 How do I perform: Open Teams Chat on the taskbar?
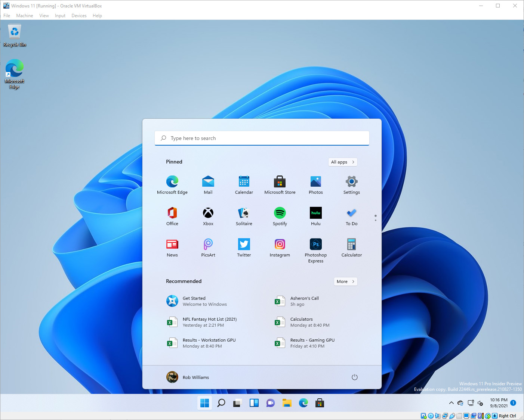click(271, 403)
